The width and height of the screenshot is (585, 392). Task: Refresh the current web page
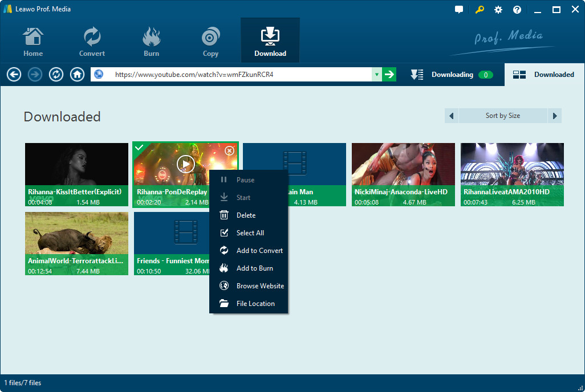coord(56,75)
